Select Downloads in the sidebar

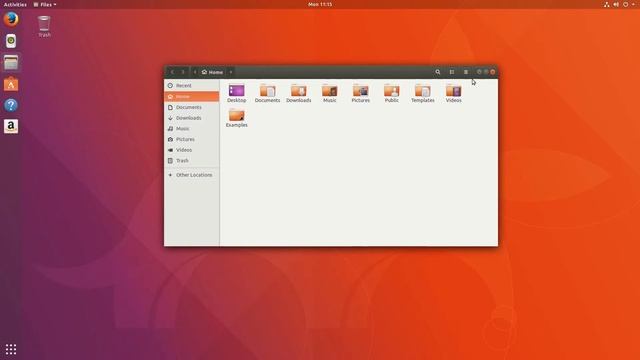coord(191,118)
